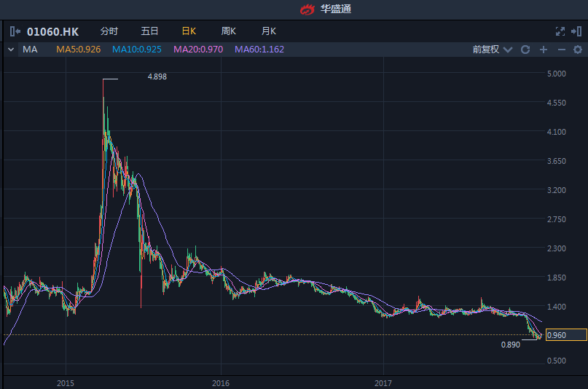Click the 2015 time axis label

click(66, 383)
